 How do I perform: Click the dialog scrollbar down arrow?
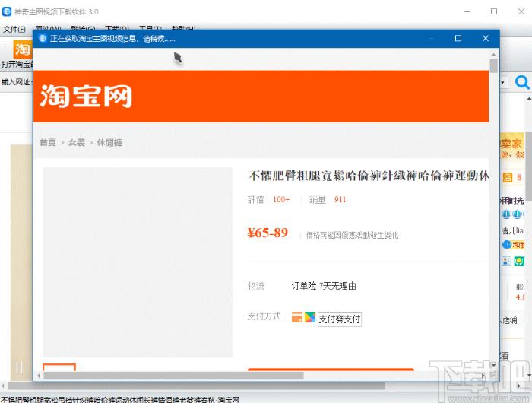494,365
